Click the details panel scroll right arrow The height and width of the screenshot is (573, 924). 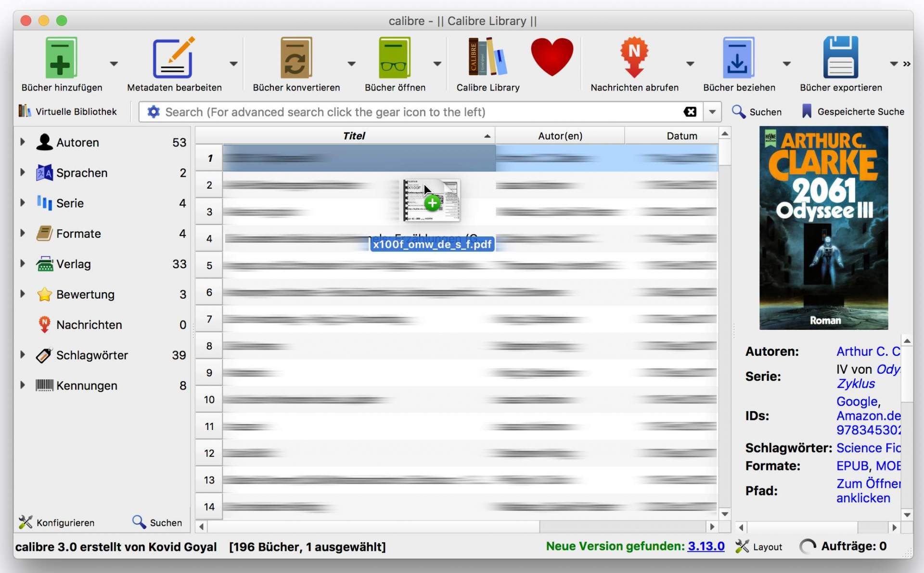[x=894, y=527]
